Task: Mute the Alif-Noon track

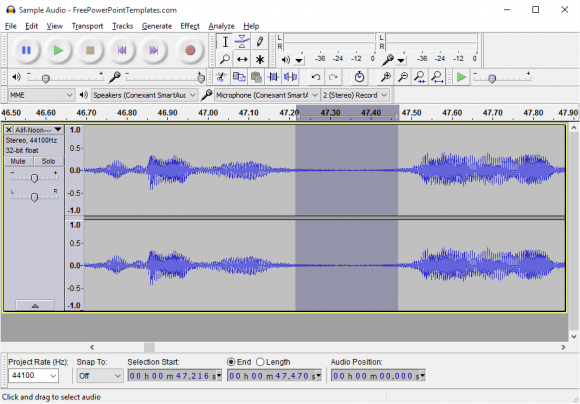Action: point(18,161)
